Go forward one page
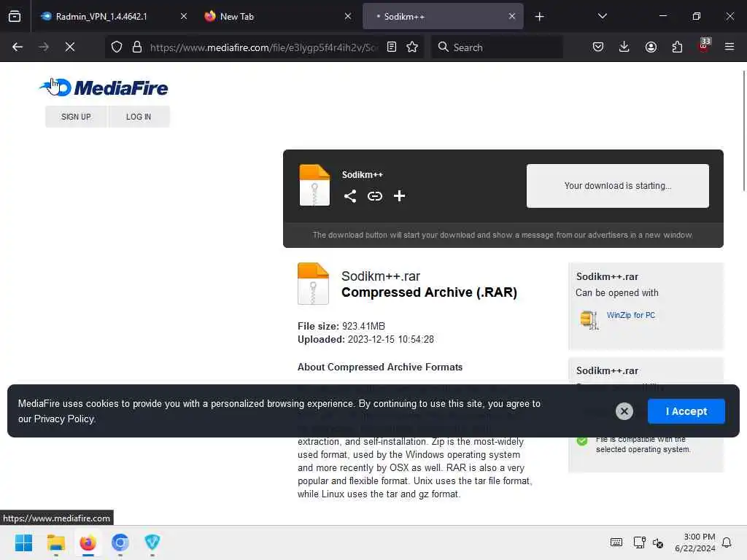 (x=43, y=47)
